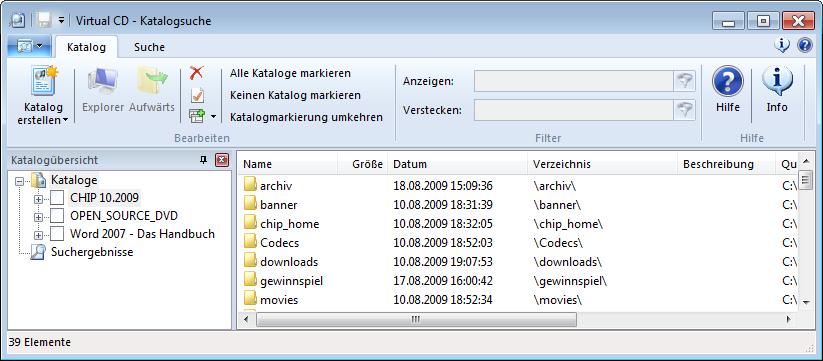Click the save icon in quick access toolbar

(44, 20)
